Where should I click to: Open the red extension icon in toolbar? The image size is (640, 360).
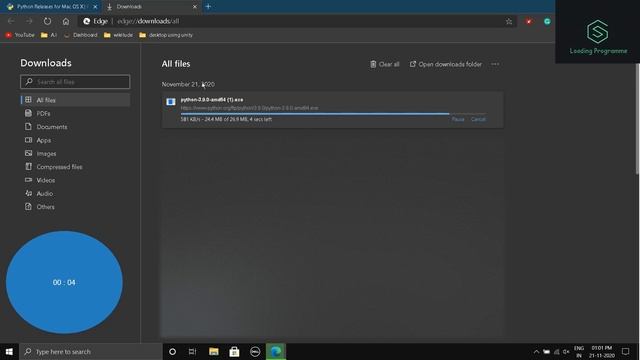[529, 21]
